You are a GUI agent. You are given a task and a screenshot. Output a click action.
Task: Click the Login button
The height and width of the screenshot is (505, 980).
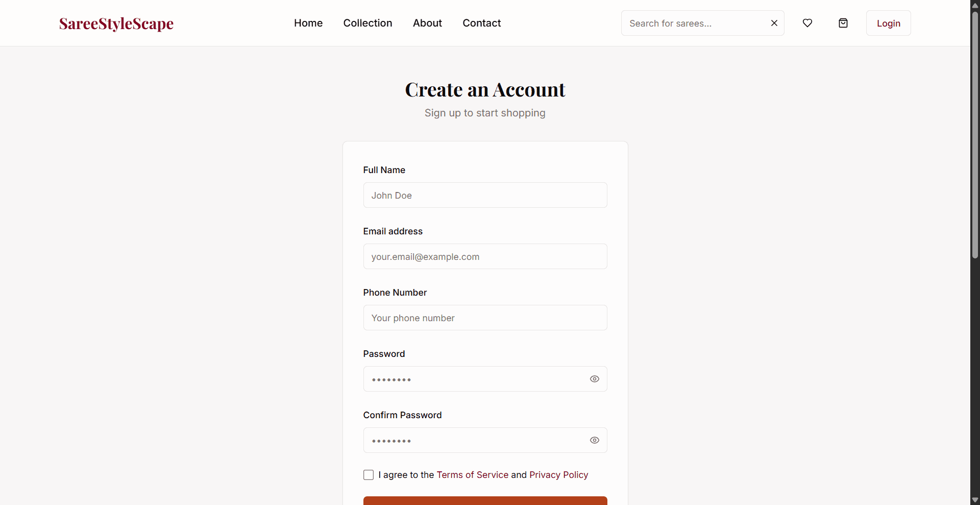coord(888,23)
